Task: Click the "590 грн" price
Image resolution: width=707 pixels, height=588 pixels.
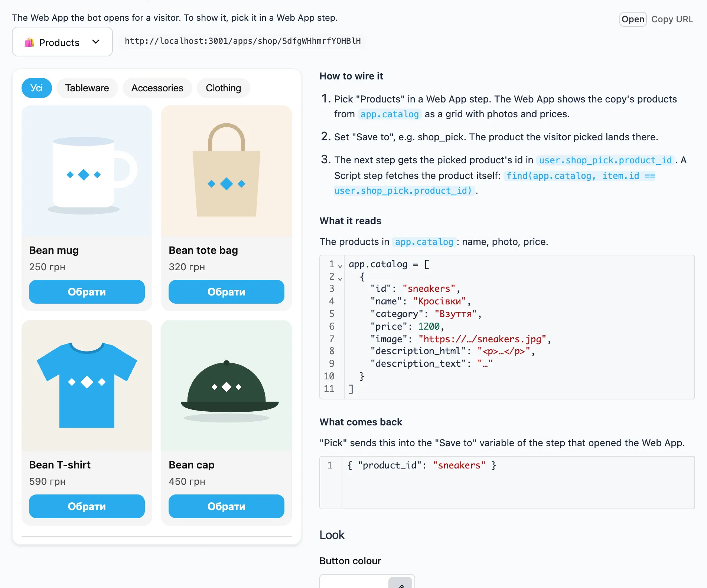Action: click(x=47, y=481)
